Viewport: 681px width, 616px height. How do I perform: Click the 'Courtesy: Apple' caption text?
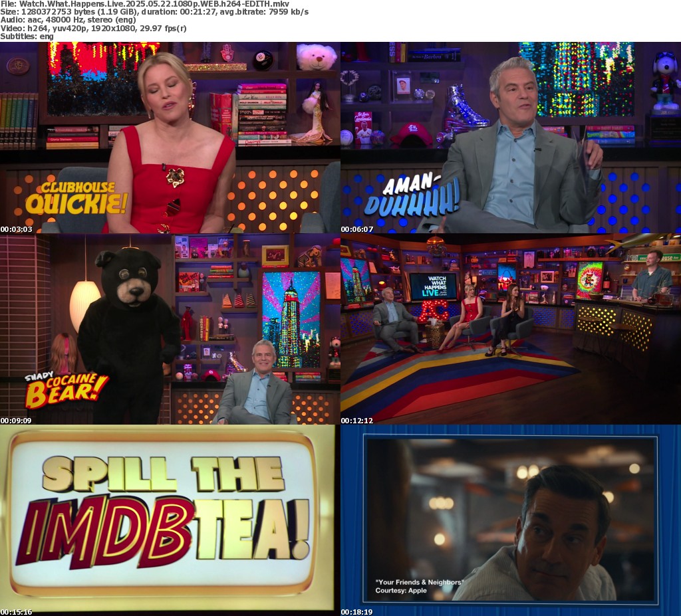click(401, 590)
